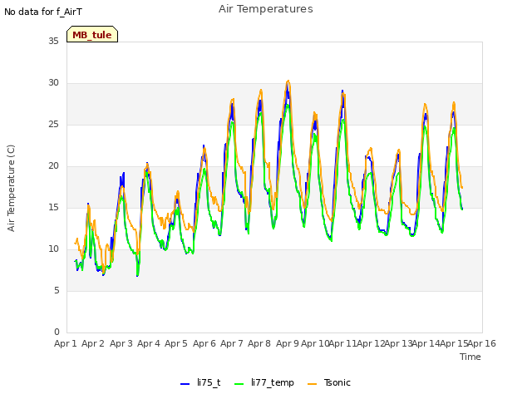This screenshot has height=399, width=532.
Task: Click the Apr 3 x-axis label
Action: pos(121,343)
